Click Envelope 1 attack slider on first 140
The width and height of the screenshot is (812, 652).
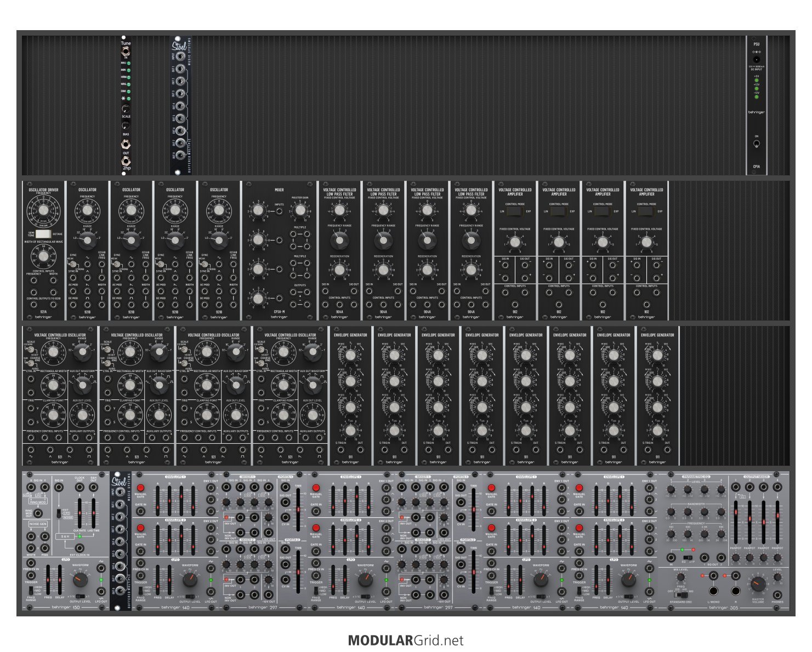point(158,500)
